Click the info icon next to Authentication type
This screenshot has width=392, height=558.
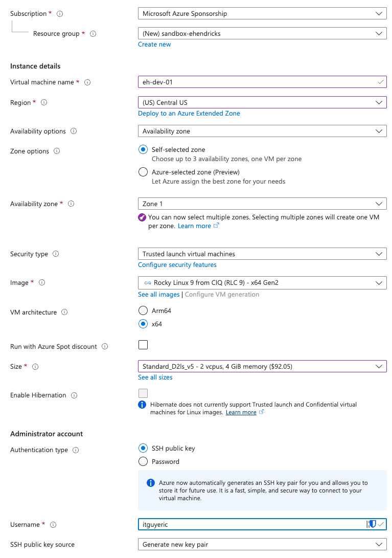point(76,450)
